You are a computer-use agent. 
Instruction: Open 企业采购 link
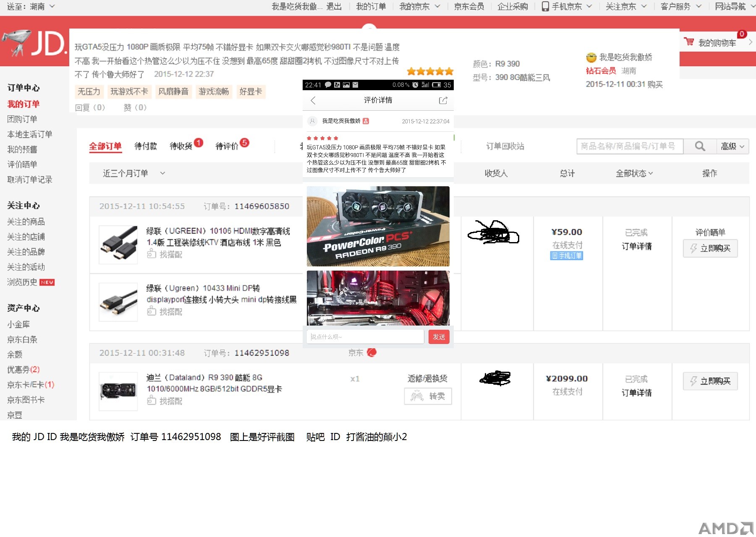tap(513, 6)
